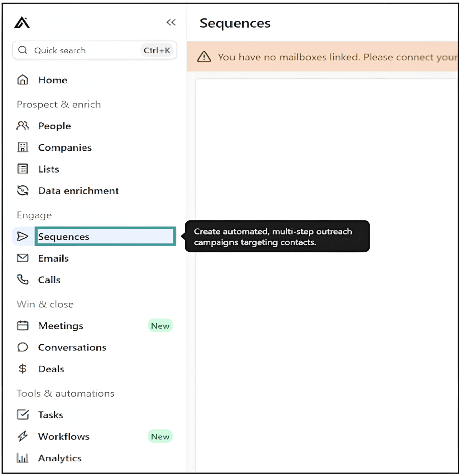
Task: Click the Sequences paper plane icon
Action: [23, 236]
